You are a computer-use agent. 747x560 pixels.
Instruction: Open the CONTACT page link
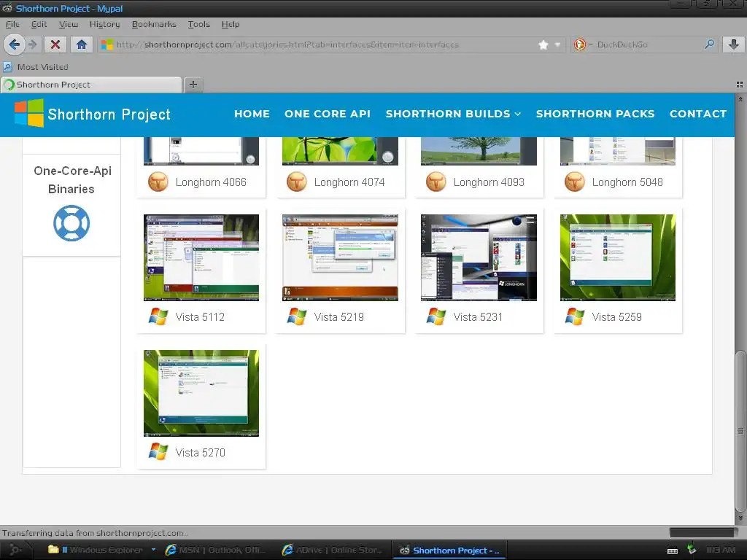coord(698,114)
